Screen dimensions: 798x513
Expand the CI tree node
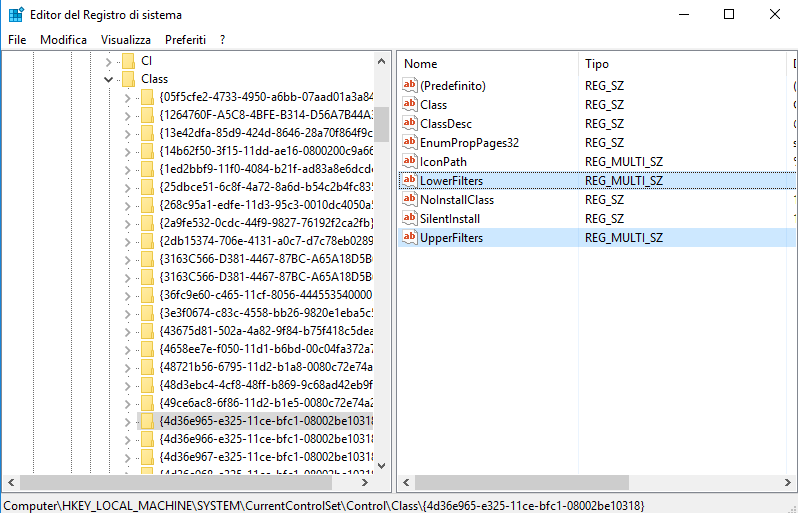[108, 62]
